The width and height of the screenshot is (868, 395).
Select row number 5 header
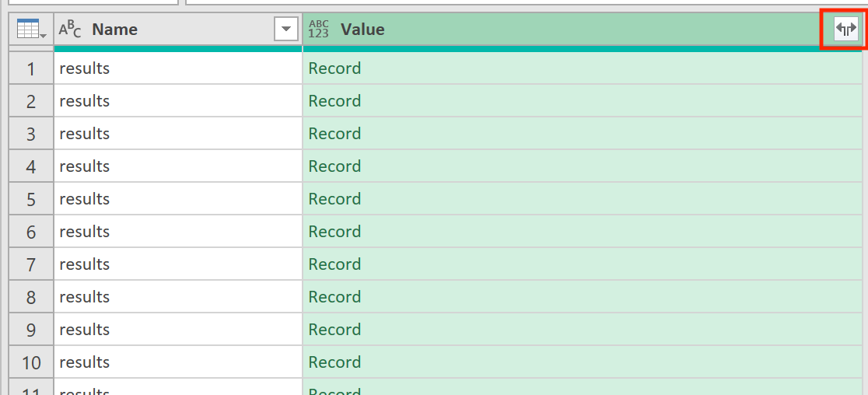click(31, 199)
